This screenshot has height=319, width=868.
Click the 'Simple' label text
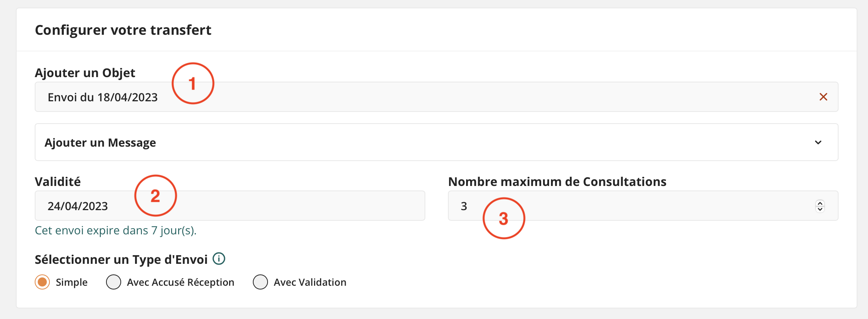[72, 282]
